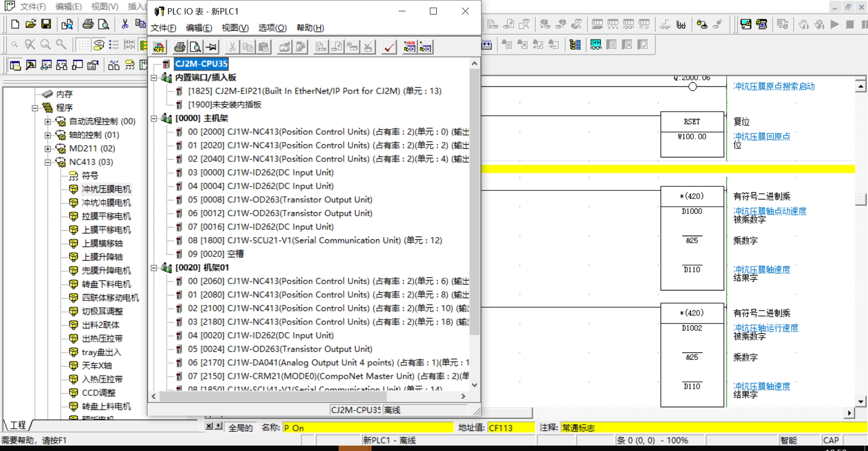Collapse the [0000] 主机架 node

click(x=154, y=119)
